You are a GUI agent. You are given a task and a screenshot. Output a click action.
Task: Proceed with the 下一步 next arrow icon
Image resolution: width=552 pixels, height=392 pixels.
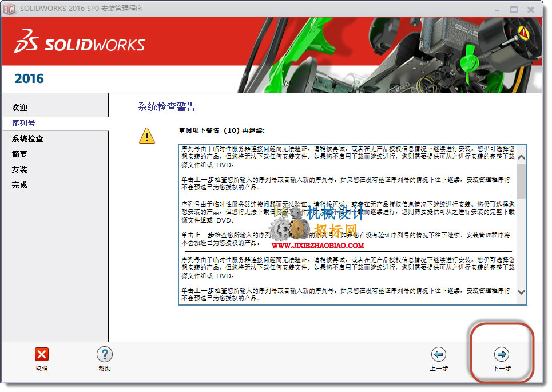coord(502,354)
